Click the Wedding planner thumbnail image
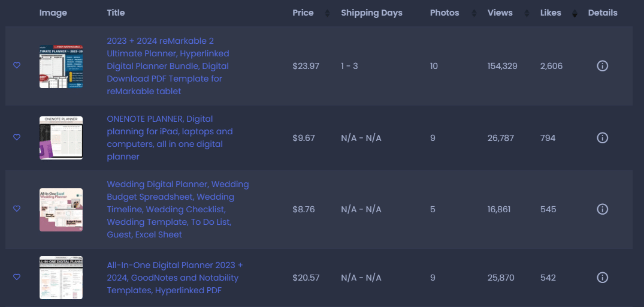Image resolution: width=644 pixels, height=307 pixels. click(61, 210)
